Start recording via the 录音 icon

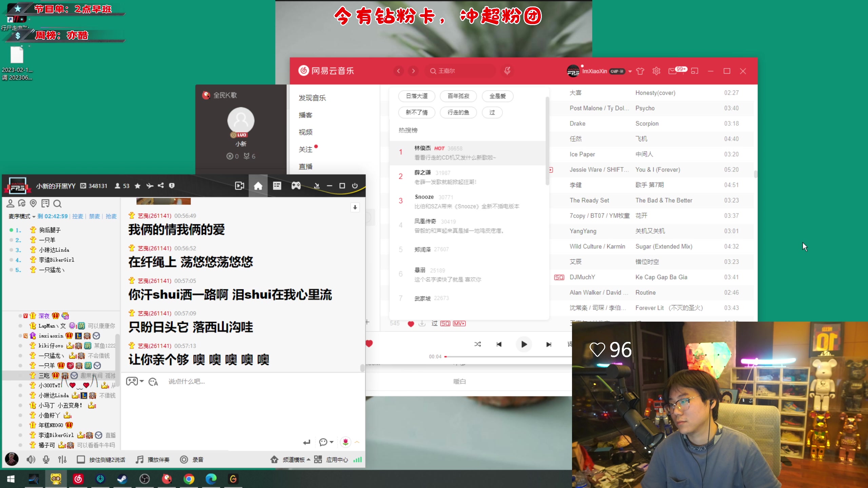pyautogui.click(x=184, y=460)
